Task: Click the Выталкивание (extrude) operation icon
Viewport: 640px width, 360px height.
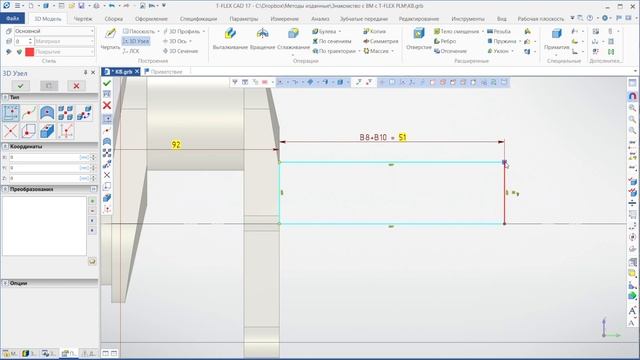Action: point(230,33)
